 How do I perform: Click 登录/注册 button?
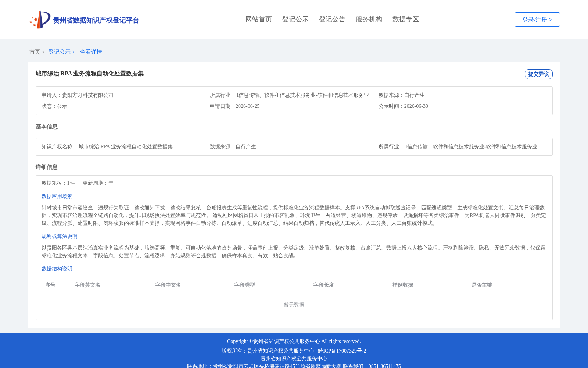[x=537, y=20]
